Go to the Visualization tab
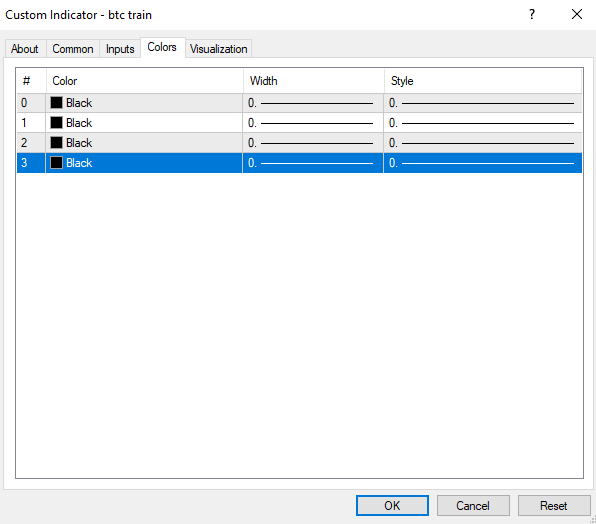Viewport: 596px width, 524px height. [219, 49]
